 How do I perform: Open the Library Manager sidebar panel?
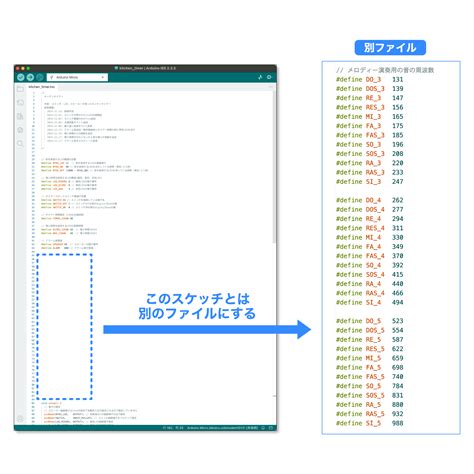pyautogui.click(x=20, y=116)
